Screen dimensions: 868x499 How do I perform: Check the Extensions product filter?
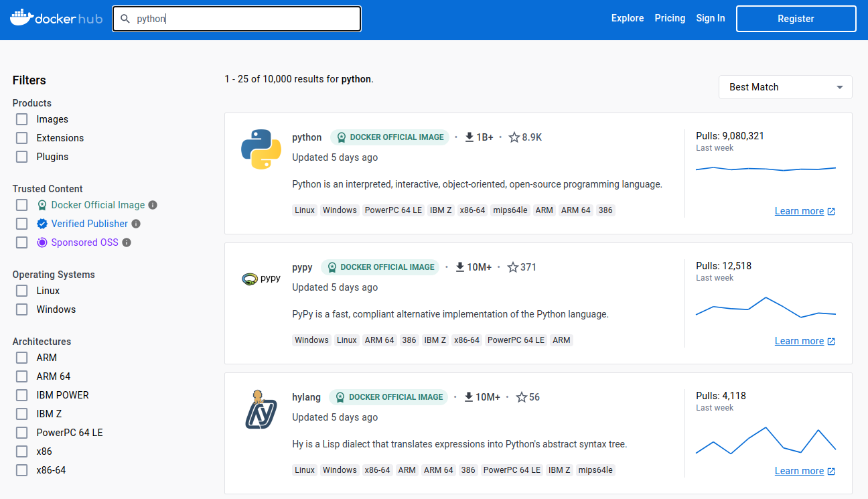coord(22,138)
